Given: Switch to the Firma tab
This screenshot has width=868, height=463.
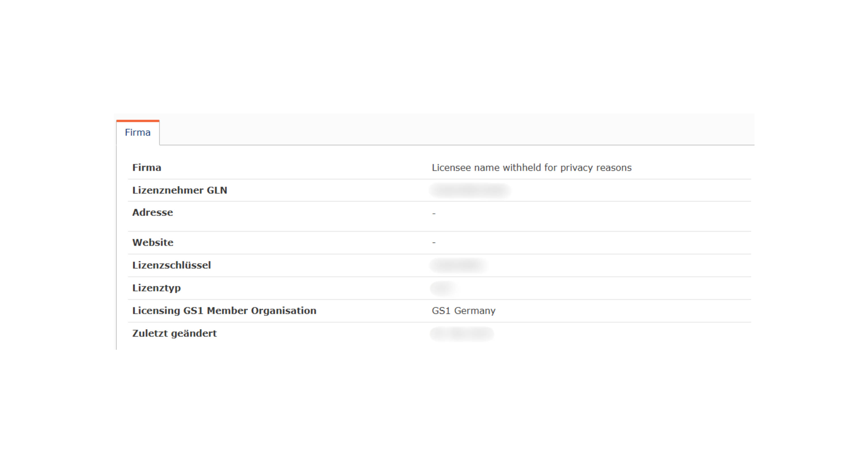Looking at the screenshot, I should pyautogui.click(x=137, y=133).
